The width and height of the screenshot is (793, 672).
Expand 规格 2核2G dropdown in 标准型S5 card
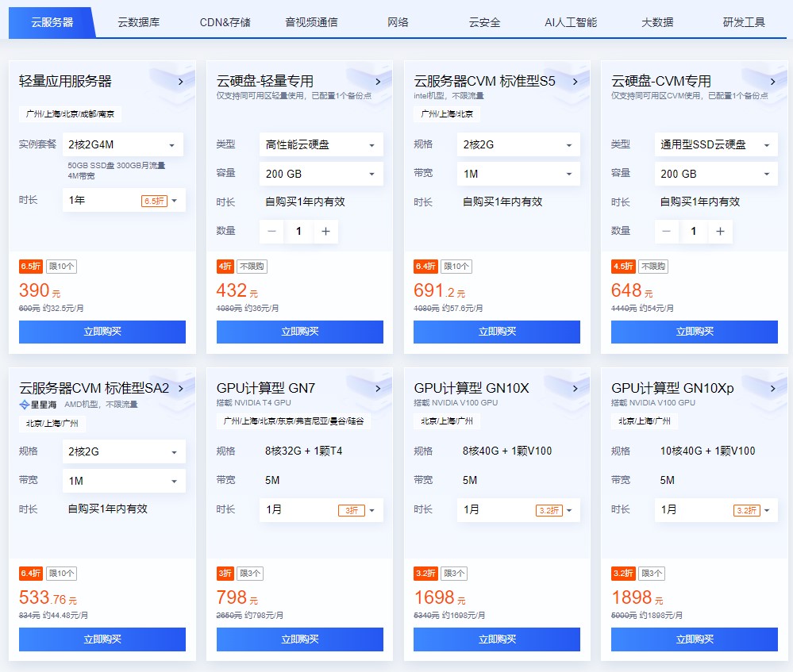[x=518, y=144]
